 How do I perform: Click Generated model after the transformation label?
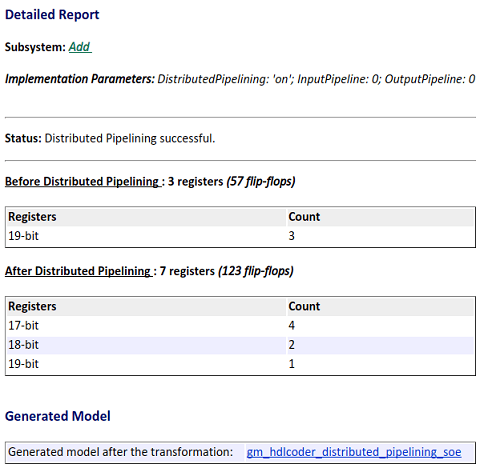(x=120, y=452)
